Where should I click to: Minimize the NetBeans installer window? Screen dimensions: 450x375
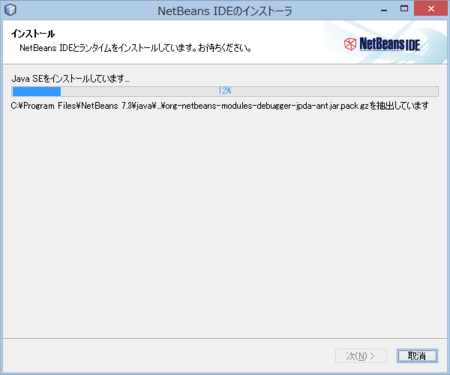[384, 10]
